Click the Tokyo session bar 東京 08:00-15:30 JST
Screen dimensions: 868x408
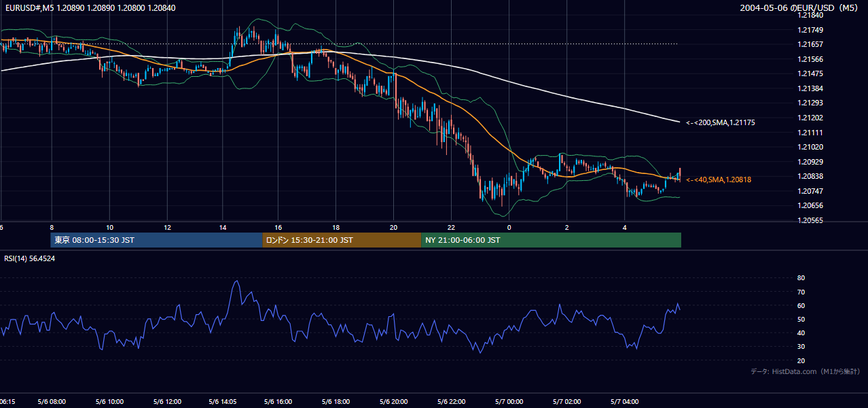pos(156,240)
